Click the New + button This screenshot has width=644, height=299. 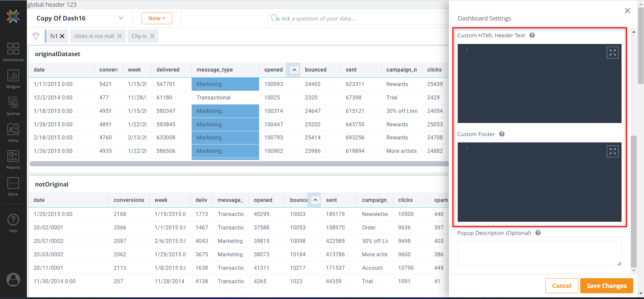(157, 18)
